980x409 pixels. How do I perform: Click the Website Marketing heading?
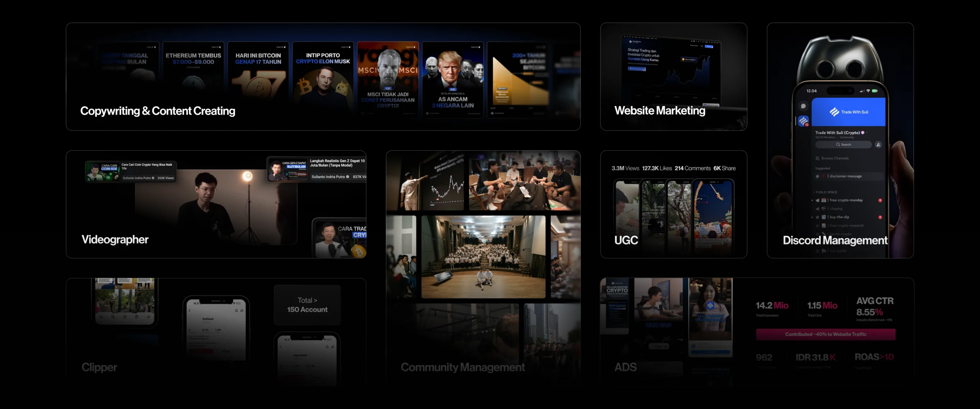[x=660, y=111]
